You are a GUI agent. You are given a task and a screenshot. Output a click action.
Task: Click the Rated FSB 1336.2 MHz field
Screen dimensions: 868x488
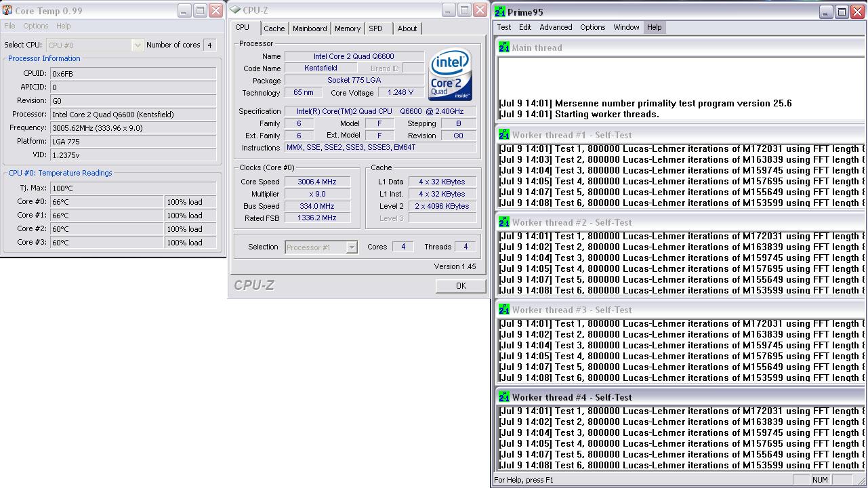[x=316, y=218]
